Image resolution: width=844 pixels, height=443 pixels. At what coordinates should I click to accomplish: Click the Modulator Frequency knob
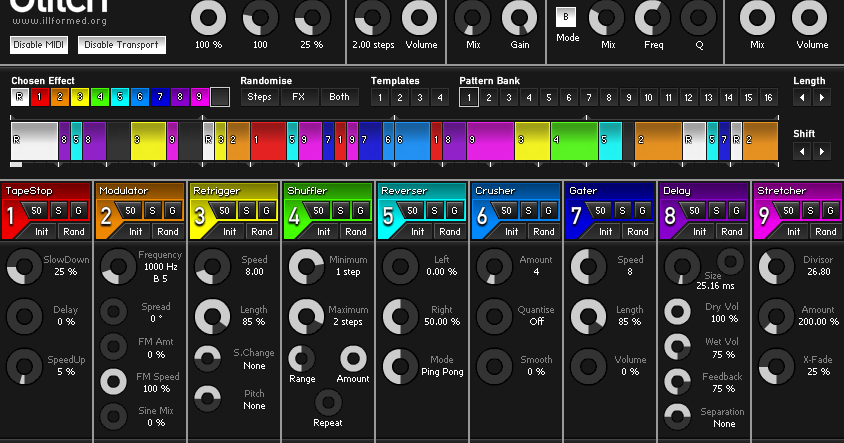118,266
